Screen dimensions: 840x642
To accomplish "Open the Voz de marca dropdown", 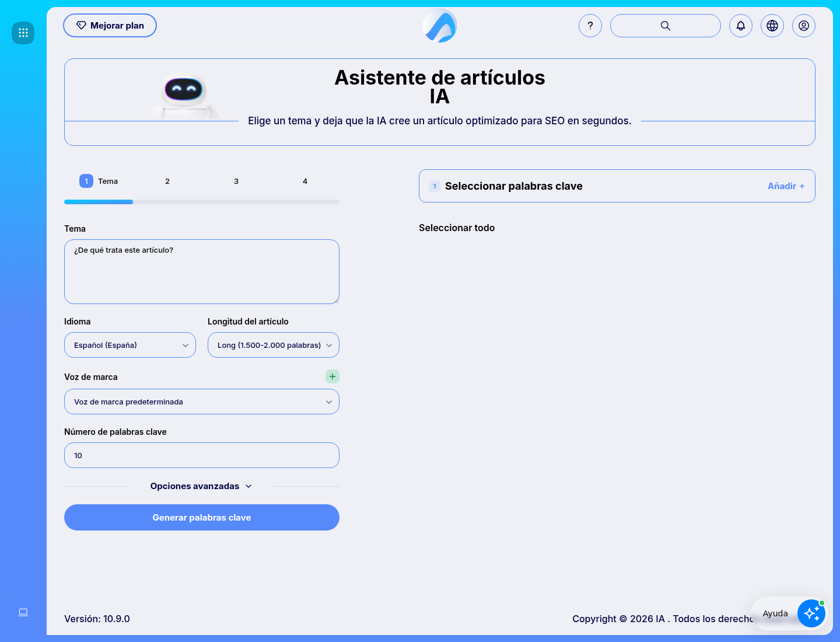I will coord(202,402).
